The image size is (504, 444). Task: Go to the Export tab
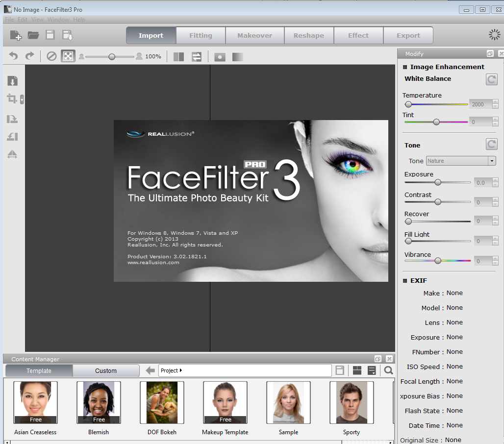pyautogui.click(x=408, y=35)
